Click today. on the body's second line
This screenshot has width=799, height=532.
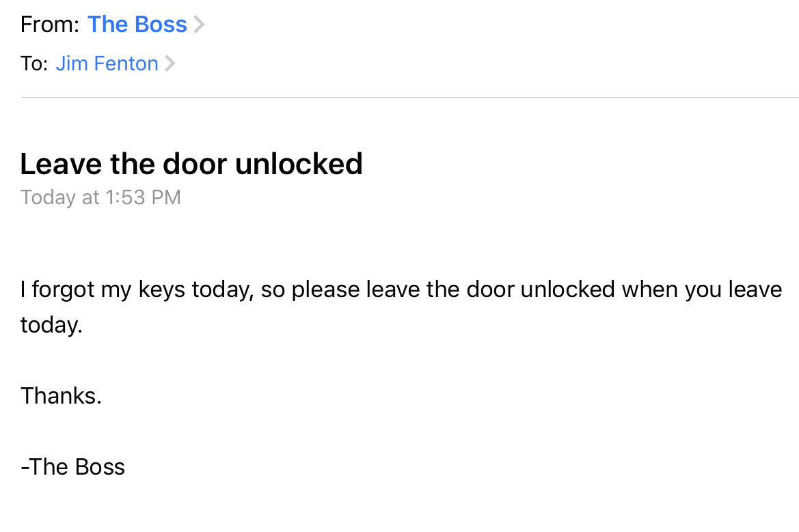[51, 324]
